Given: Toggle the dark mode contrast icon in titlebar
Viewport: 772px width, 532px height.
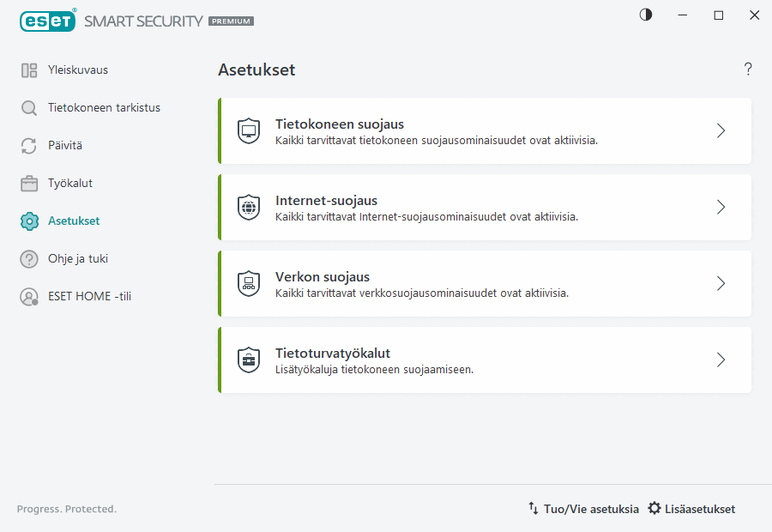Looking at the screenshot, I should [x=645, y=15].
